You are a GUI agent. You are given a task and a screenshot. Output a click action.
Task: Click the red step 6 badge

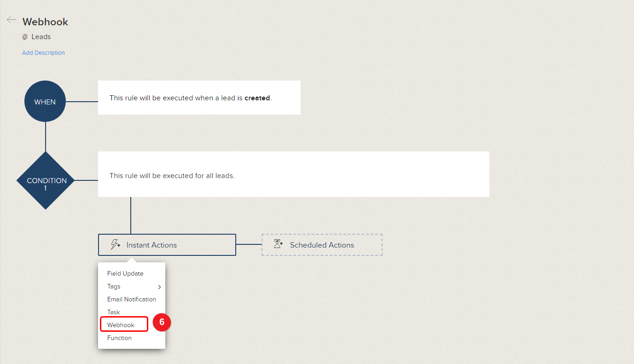click(x=162, y=323)
